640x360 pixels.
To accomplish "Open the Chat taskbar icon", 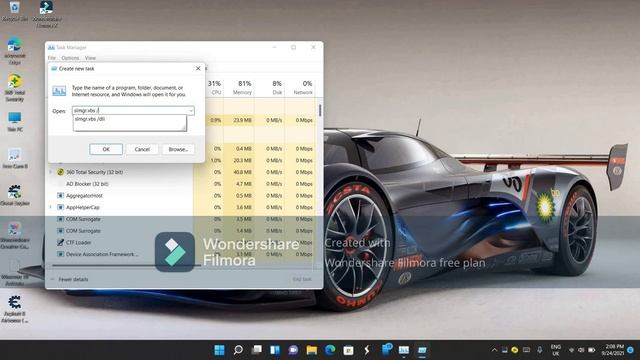I will click(293, 350).
